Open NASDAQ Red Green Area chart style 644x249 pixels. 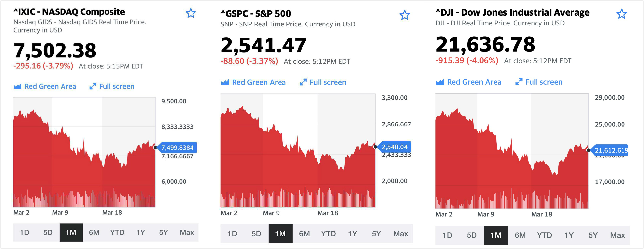tap(50, 87)
